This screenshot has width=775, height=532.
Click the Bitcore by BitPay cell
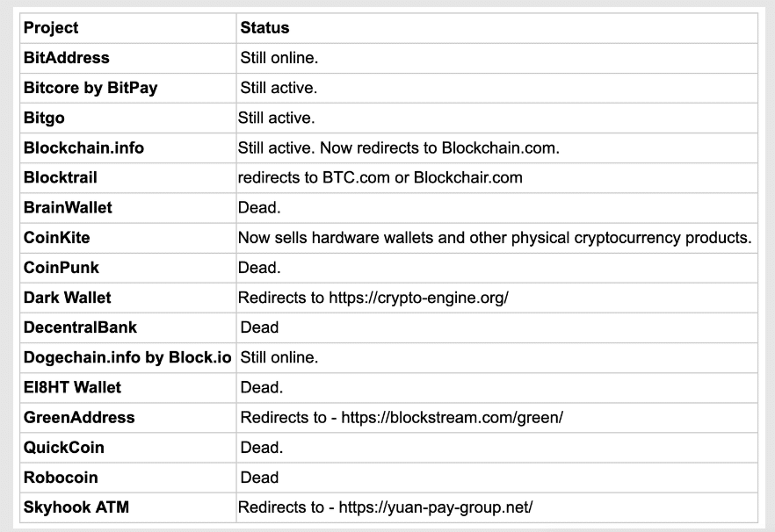click(91, 88)
